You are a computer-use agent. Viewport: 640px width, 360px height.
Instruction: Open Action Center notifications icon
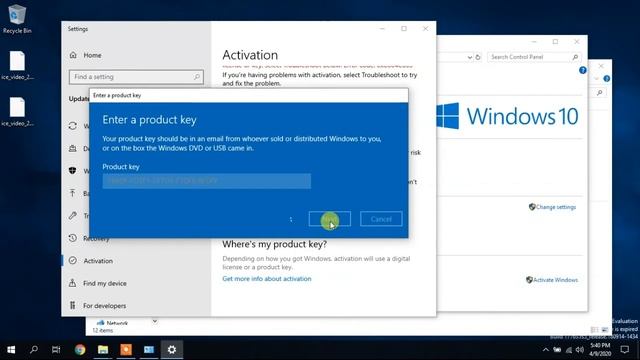(x=624, y=350)
